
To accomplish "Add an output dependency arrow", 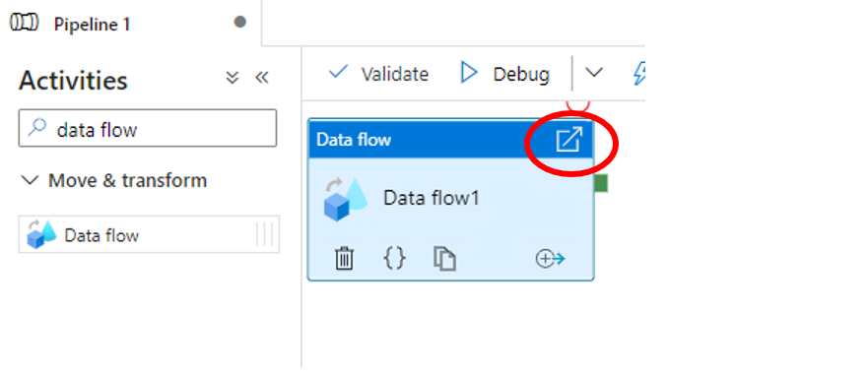I will pos(550,258).
